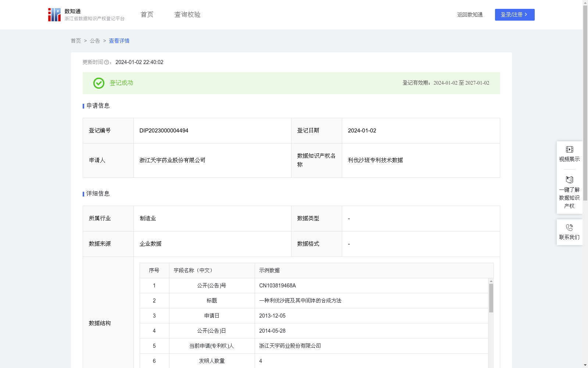The width and height of the screenshot is (588, 368).
Task: Click applicant 浙江天宇药业股份有限公司 in 申请信息
Action: [x=172, y=160]
